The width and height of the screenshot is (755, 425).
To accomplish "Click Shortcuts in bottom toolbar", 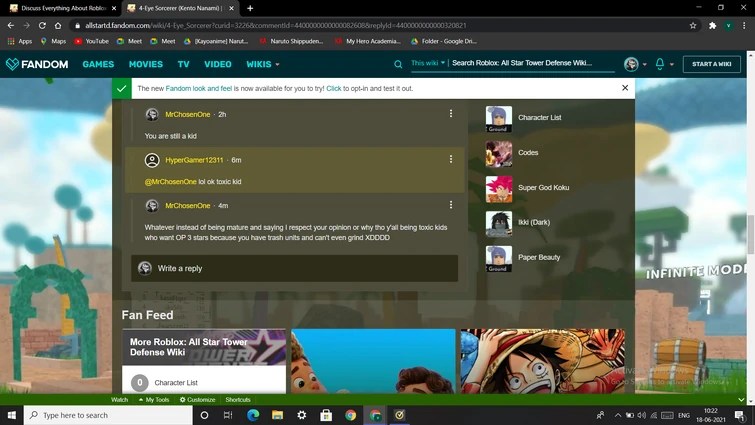I will (x=238, y=399).
